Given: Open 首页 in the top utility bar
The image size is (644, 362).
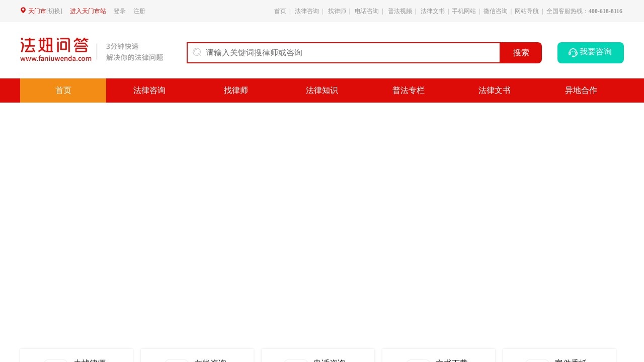Looking at the screenshot, I should pos(280,11).
